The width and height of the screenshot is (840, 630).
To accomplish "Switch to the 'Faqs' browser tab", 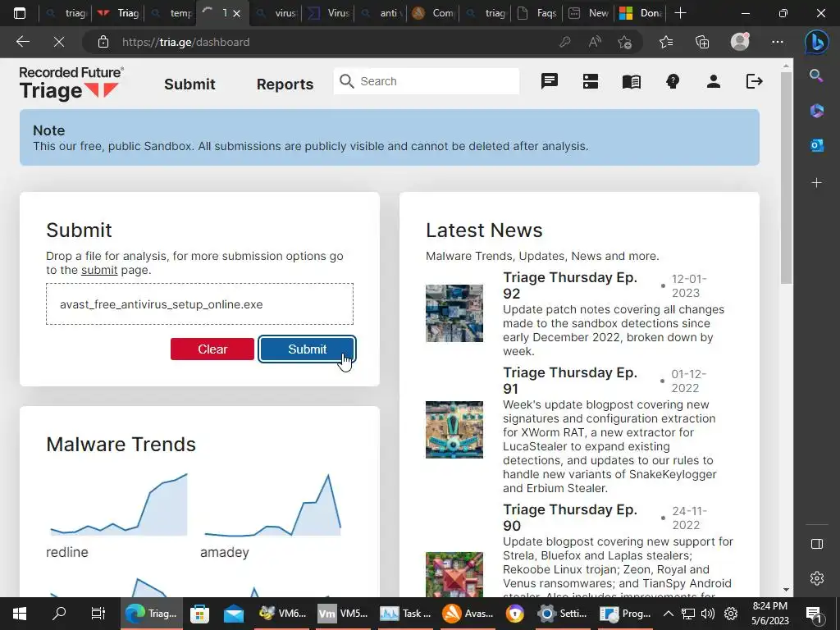I will (x=538, y=13).
